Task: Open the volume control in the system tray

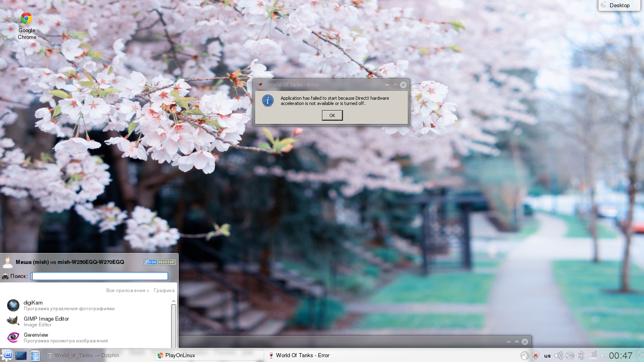Action: pyautogui.click(x=558, y=356)
